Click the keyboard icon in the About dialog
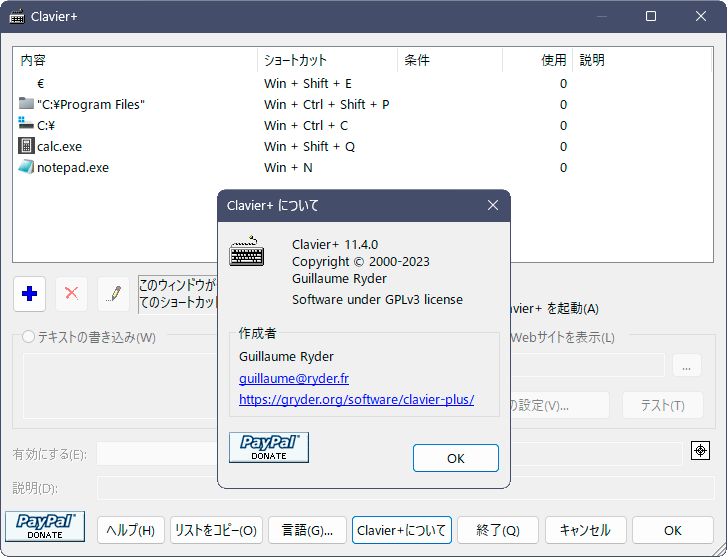The height and width of the screenshot is (557, 727). (x=247, y=251)
